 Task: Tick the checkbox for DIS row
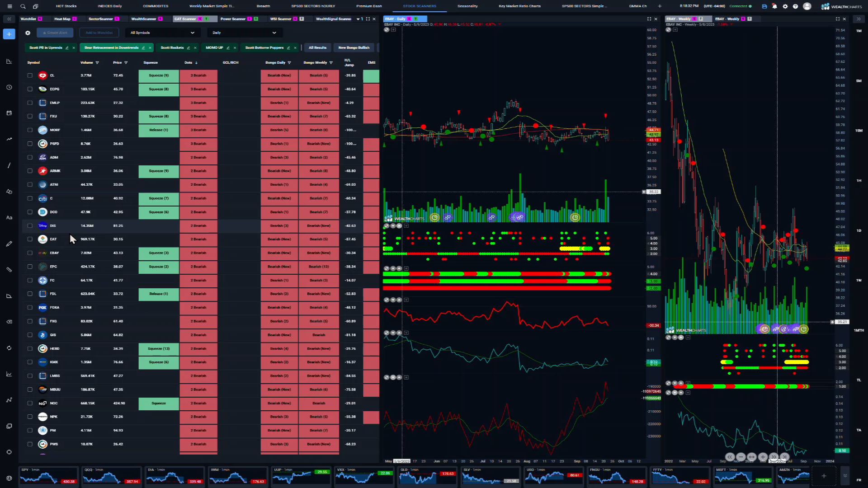pos(30,225)
